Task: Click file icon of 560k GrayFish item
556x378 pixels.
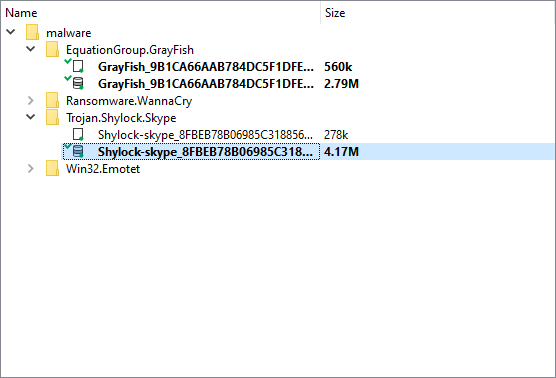Action: (78, 66)
